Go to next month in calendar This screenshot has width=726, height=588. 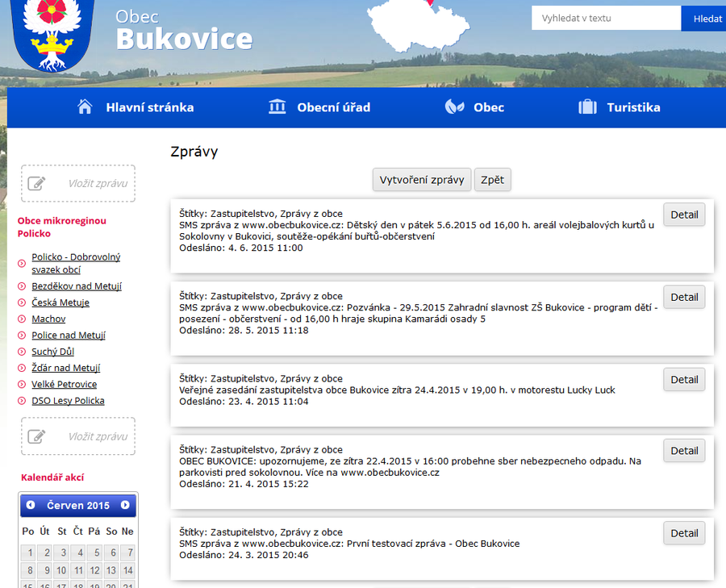125,505
